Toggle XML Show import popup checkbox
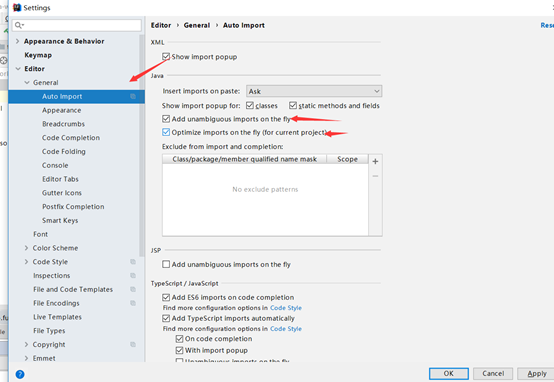This screenshot has width=554, height=382. pos(166,57)
